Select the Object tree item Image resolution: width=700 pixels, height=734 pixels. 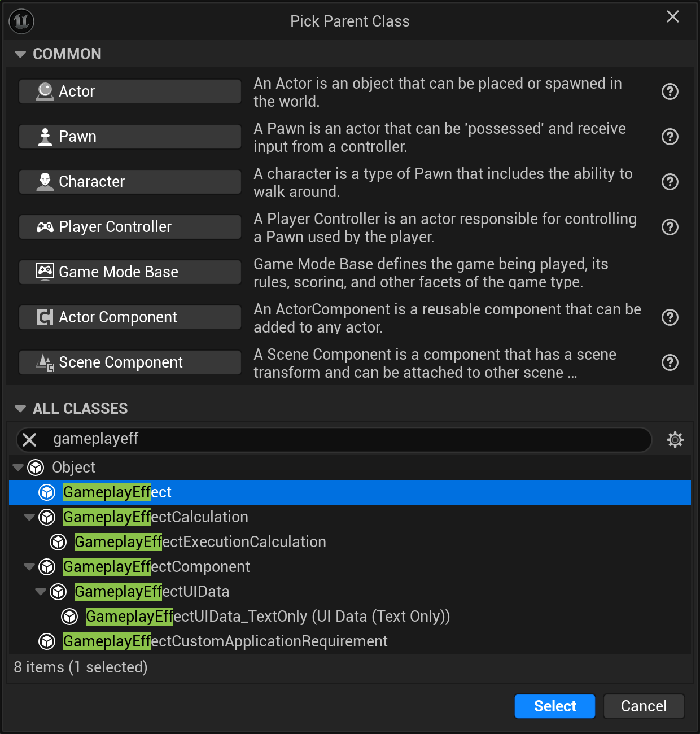coord(350,468)
